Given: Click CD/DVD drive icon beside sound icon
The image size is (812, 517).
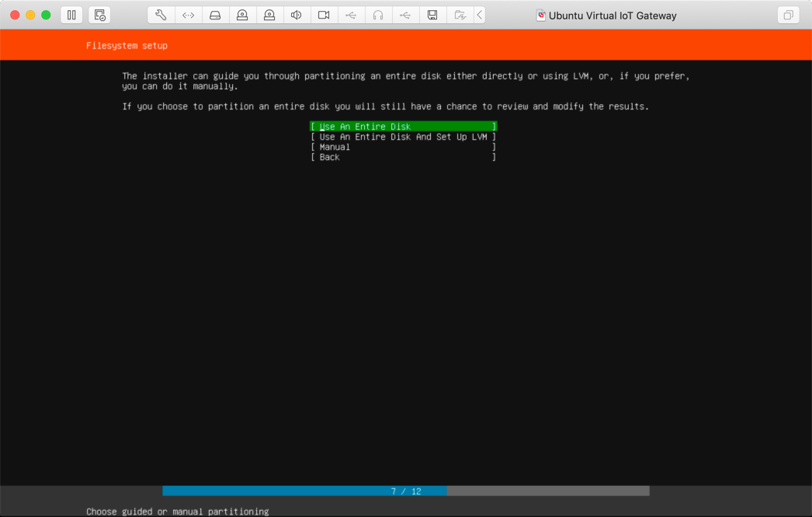Looking at the screenshot, I should 269,15.
